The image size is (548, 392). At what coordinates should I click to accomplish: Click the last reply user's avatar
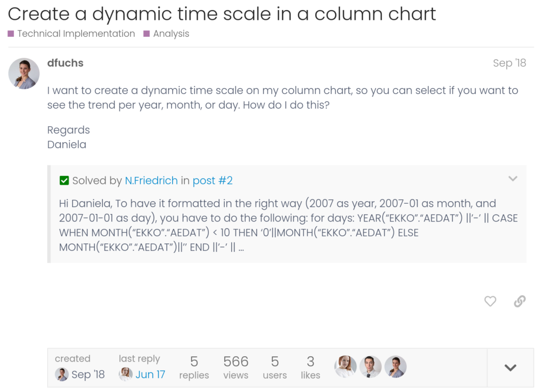126,374
